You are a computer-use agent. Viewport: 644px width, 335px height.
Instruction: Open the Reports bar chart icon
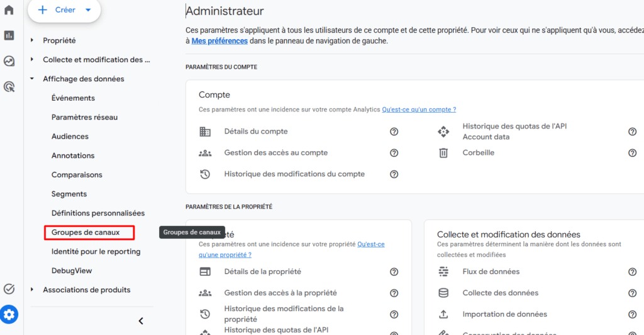(9, 35)
